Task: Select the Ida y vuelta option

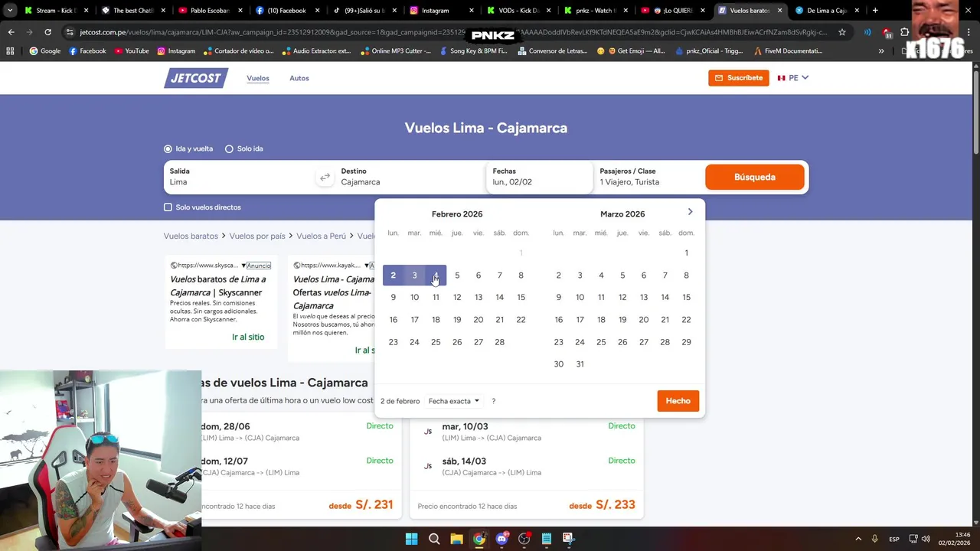Action: [188, 148]
